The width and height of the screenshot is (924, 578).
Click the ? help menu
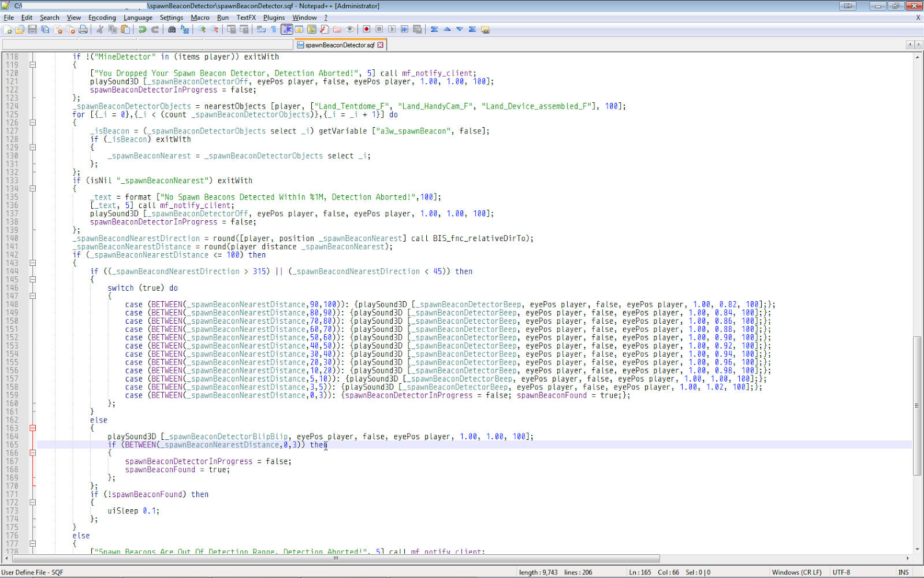[326, 18]
